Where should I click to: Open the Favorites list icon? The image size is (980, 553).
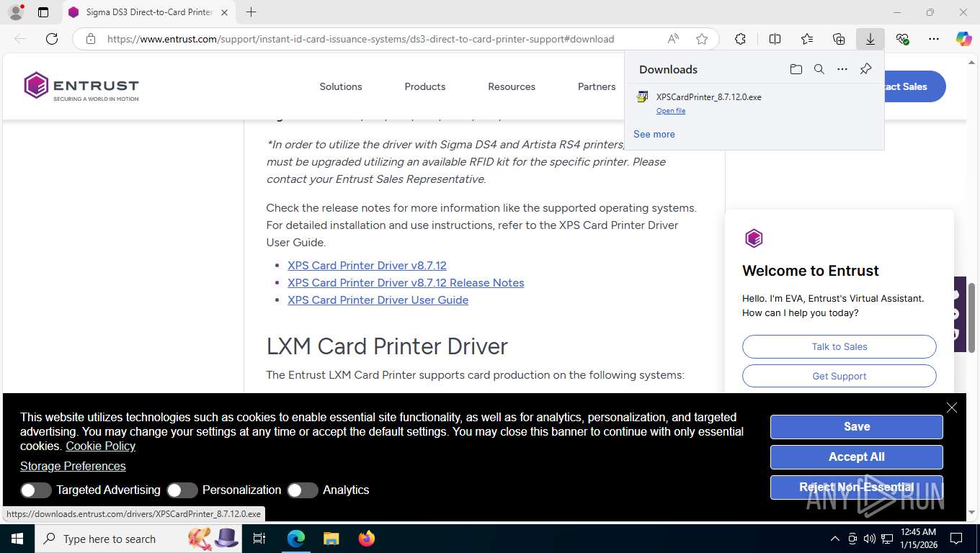[807, 39]
